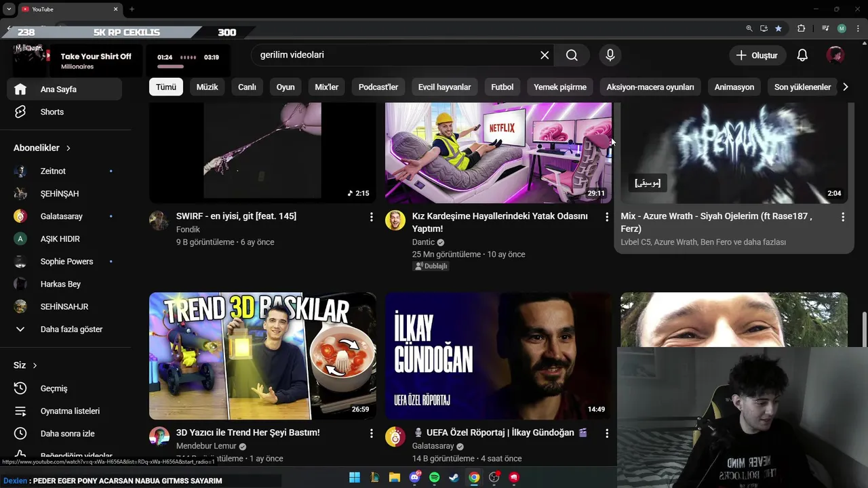Open Sophie Powers subscription channel
This screenshot has height=488, width=868.
tap(64, 261)
